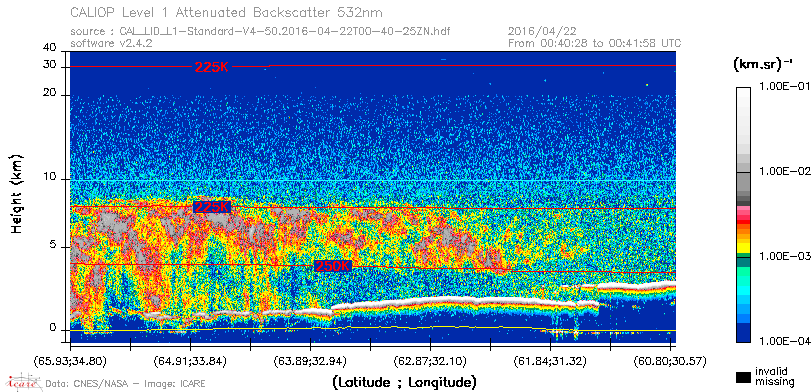Click the Height (km) axis title
Viewport: 811px width, 392px height.
coord(16,193)
